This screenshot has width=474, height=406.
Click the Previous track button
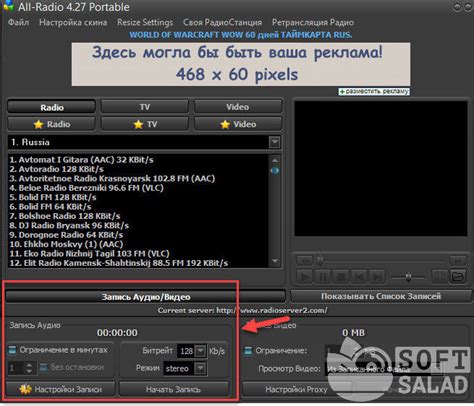coord(359,277)
